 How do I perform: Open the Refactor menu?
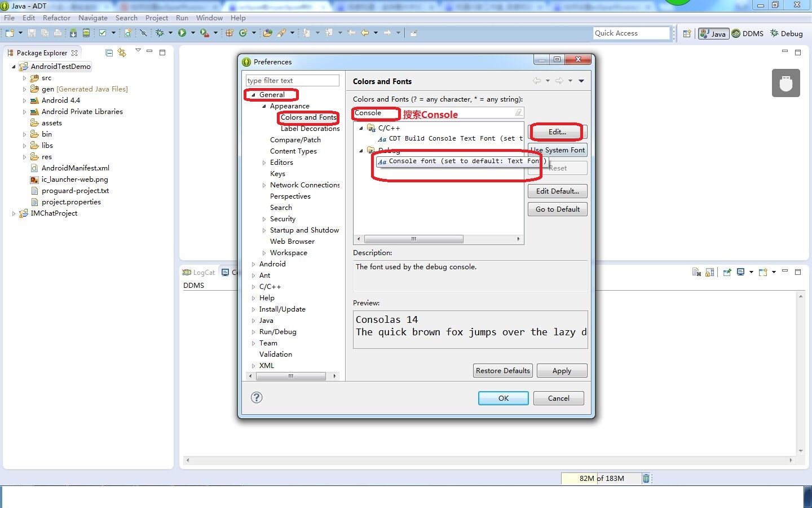(x=56, y=17)
